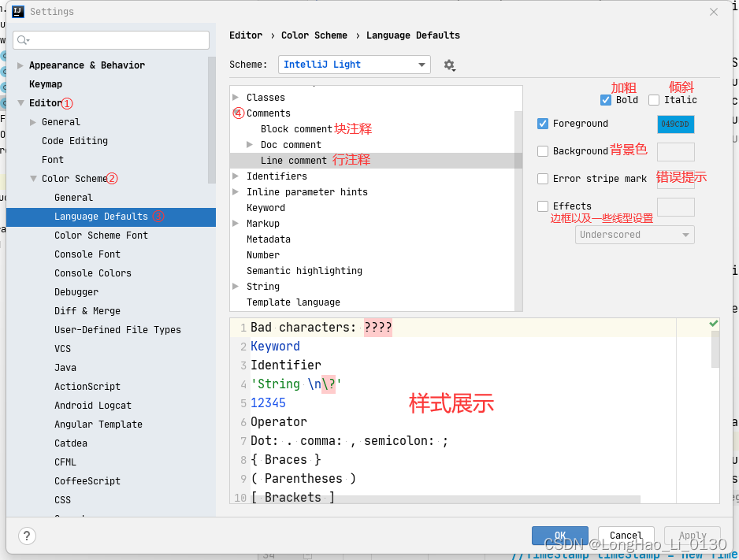Click the search magnifier icon in settings
The height and width of the screenshot is (560, 739).
point(23,40)
